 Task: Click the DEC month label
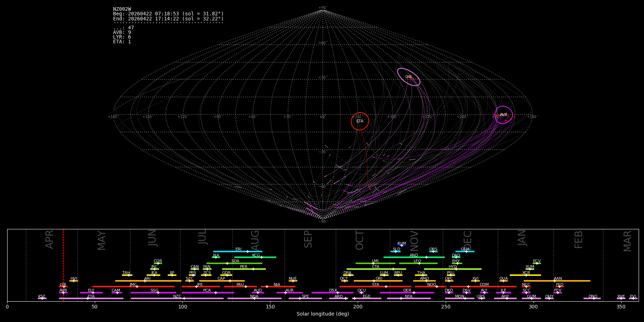point(468,240)
